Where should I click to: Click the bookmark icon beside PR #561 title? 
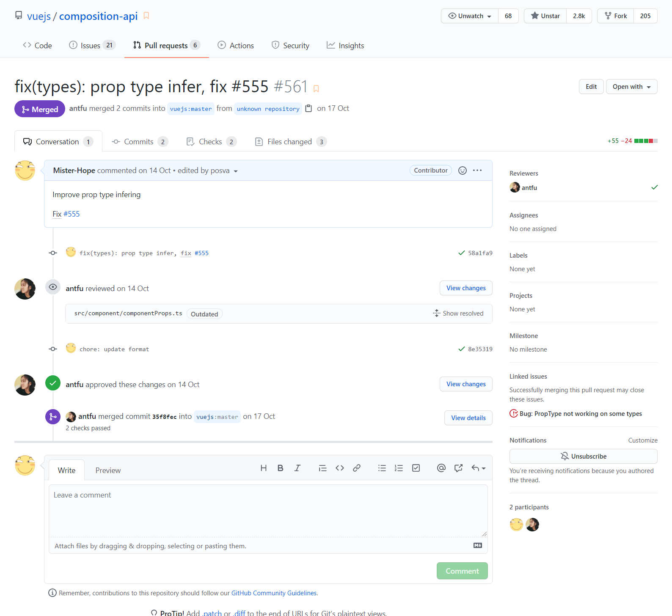[x=316, y=88]
